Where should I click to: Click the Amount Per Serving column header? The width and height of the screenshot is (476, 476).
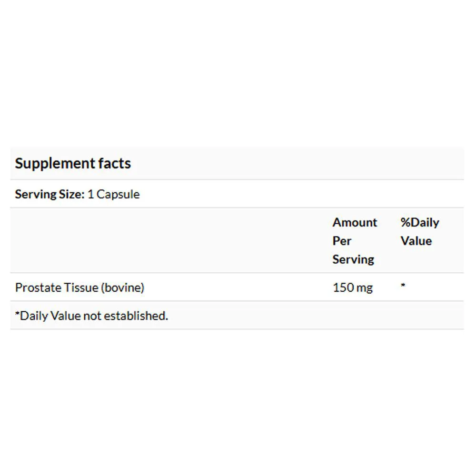[355, 241]
